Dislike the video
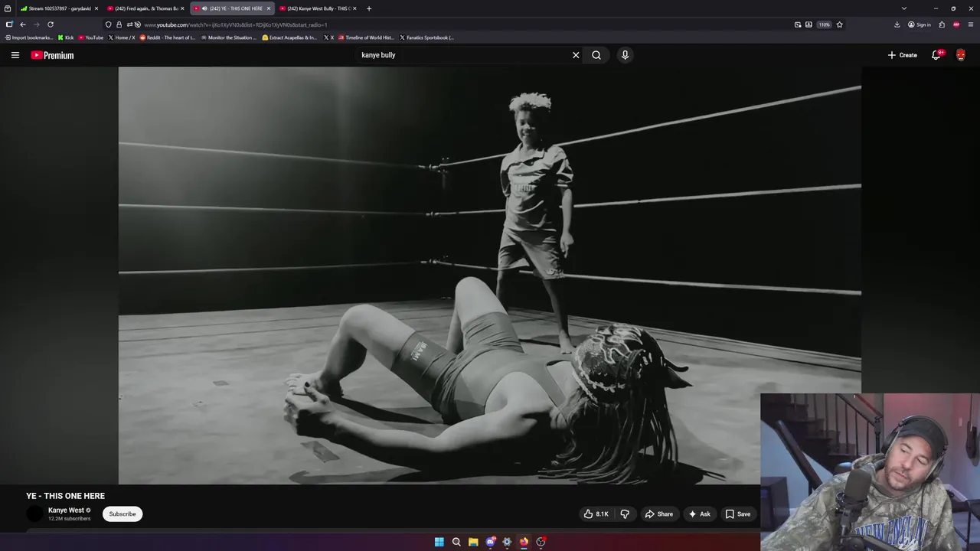980x551 pixels. [625, 514]
